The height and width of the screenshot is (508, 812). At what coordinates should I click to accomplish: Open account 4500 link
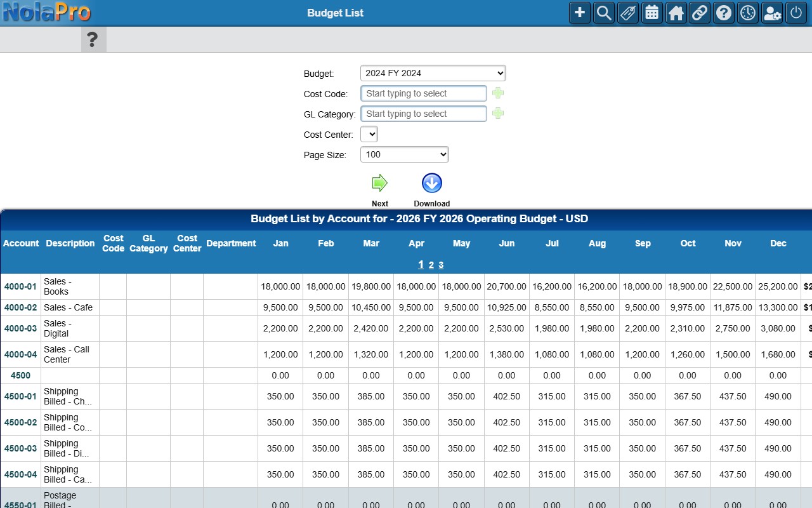[20, 375]
